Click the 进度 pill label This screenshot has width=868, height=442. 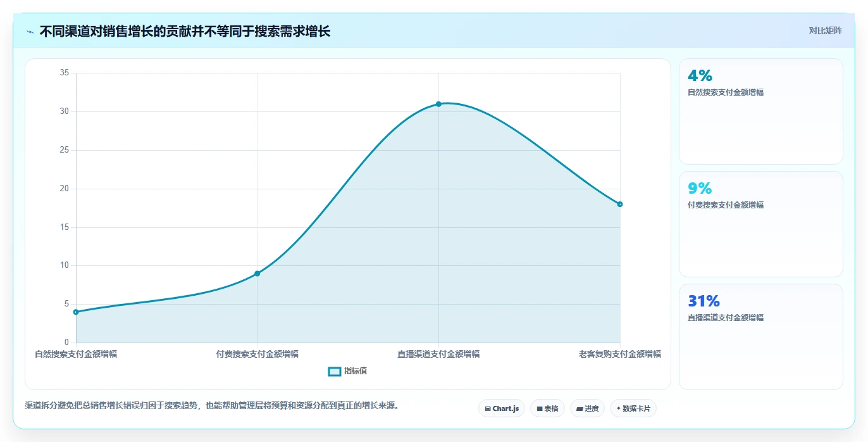tap(592, 409)
